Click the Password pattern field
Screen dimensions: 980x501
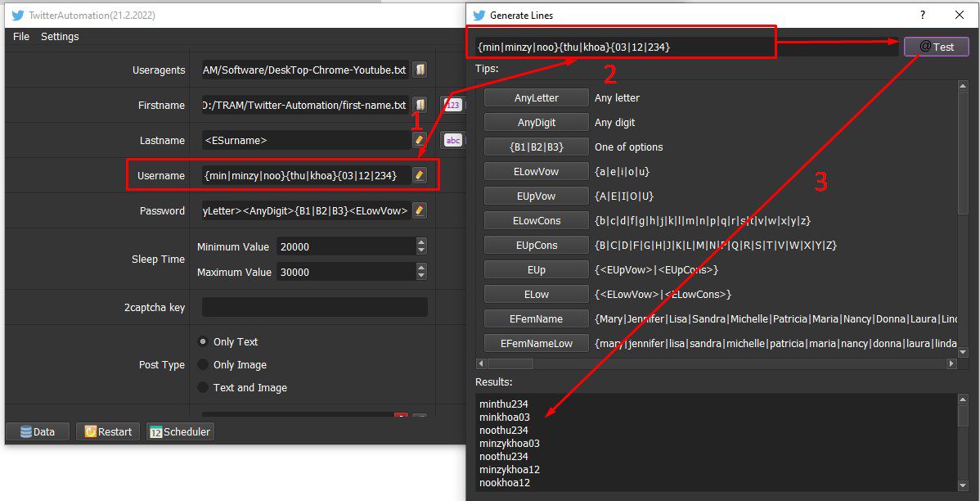[x=306, y=210]
